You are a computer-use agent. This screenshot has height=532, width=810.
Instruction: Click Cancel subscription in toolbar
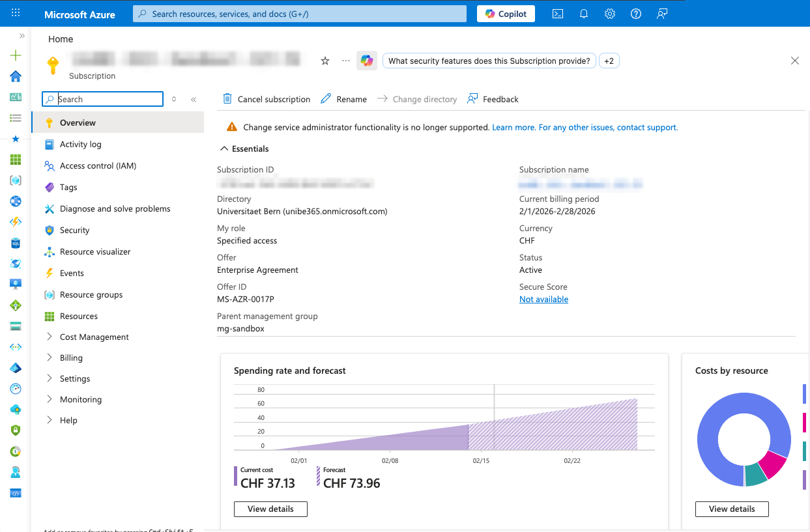point(267,99)
